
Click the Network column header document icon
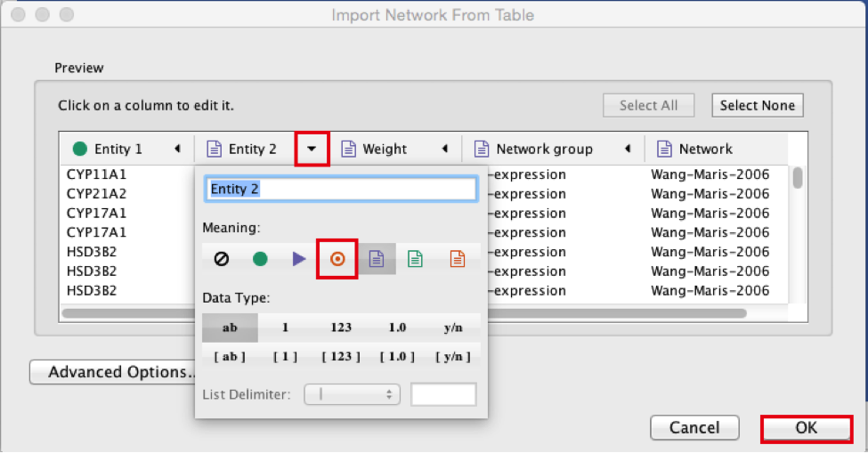coord(662,149)
